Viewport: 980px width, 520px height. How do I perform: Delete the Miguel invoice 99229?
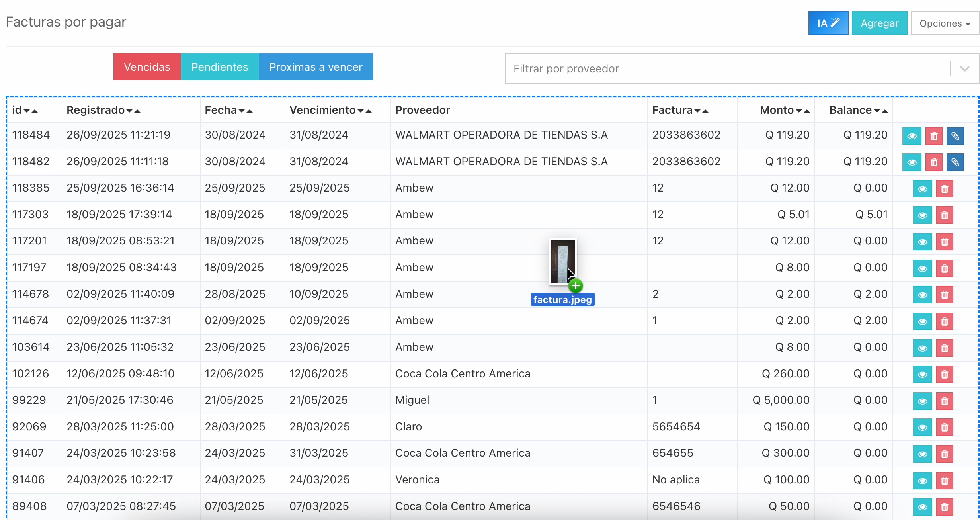pos(945,401)
